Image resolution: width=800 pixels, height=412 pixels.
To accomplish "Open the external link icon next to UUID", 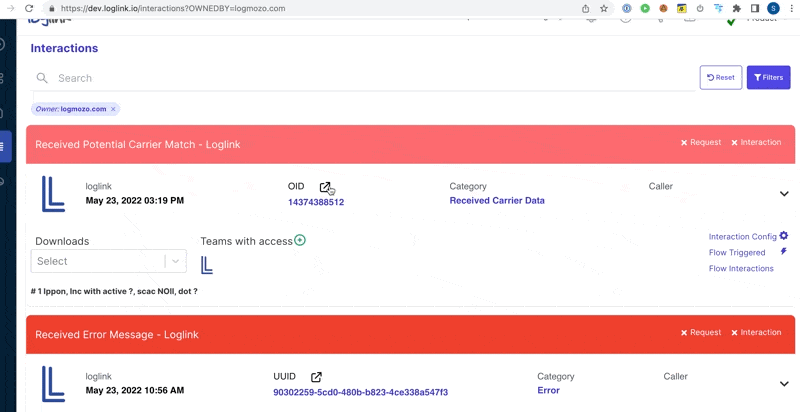I will (316, 377).
